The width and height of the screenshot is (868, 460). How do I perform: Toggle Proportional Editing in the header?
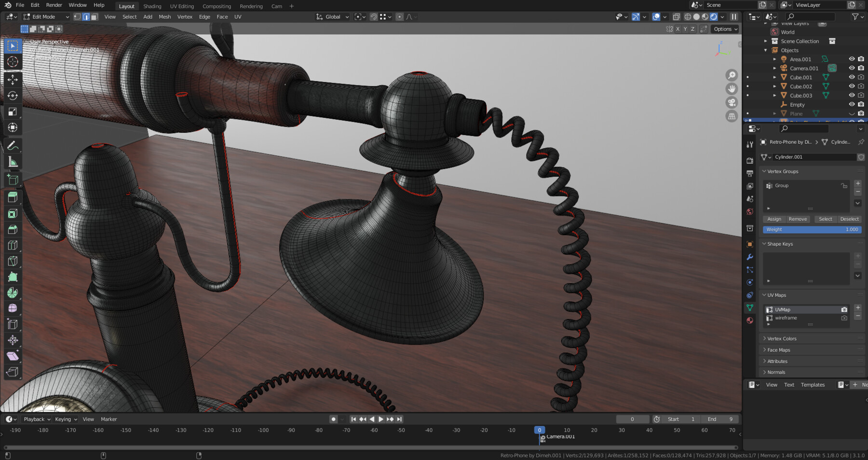(399, 16)
